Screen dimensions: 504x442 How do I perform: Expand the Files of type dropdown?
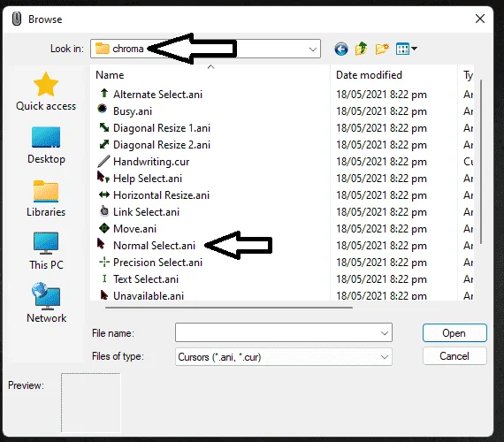[x=385, y=357]
